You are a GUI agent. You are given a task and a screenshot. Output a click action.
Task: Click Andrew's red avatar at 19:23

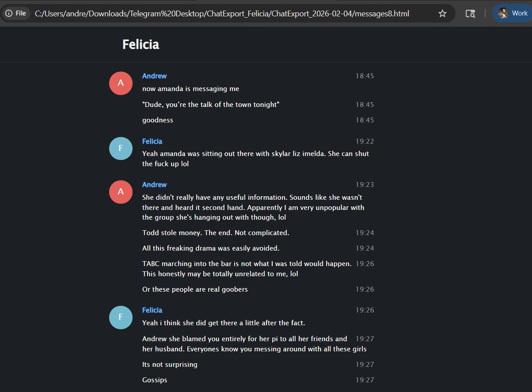pos(121,192)
